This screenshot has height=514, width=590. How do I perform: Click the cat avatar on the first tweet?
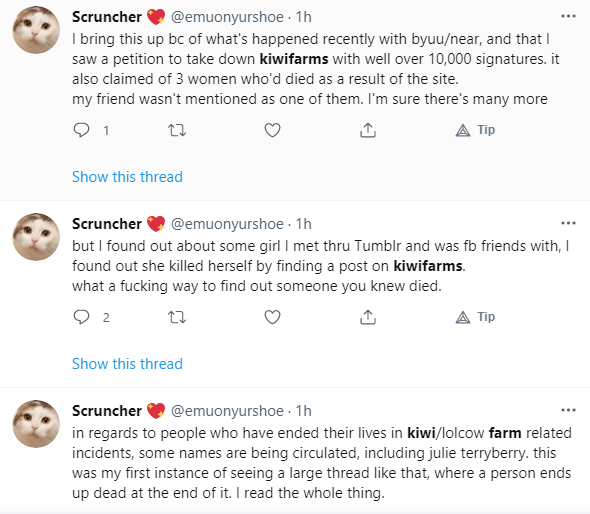pos(36,30)
